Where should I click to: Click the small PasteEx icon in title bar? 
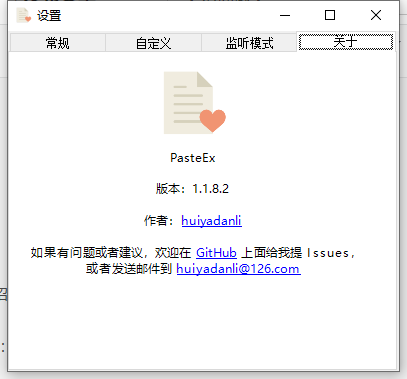coord(23,15)
